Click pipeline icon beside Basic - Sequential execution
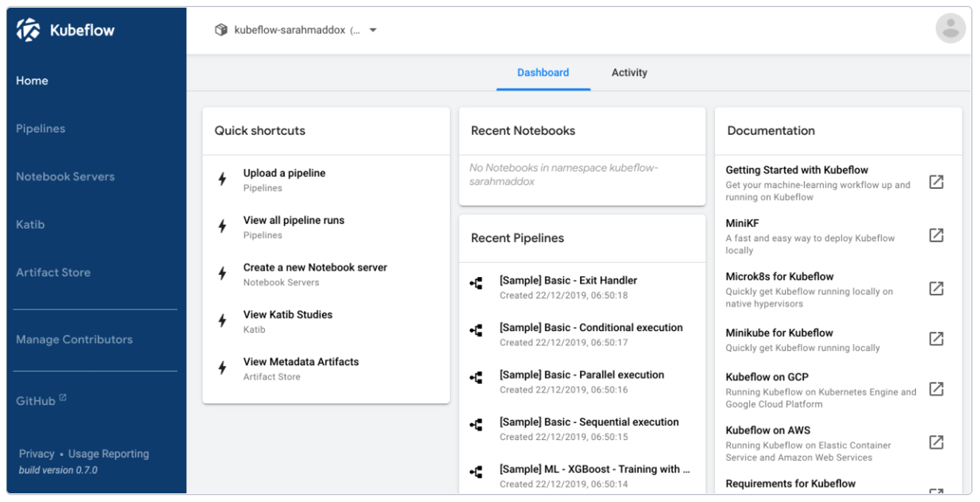Viewport: 980px width, 502px height. tap(476, 425)
